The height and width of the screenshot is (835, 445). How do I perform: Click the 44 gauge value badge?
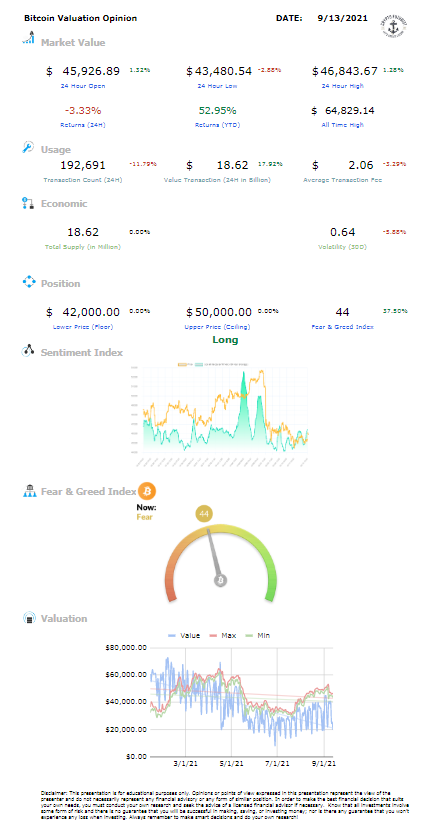tap(205, 514)
